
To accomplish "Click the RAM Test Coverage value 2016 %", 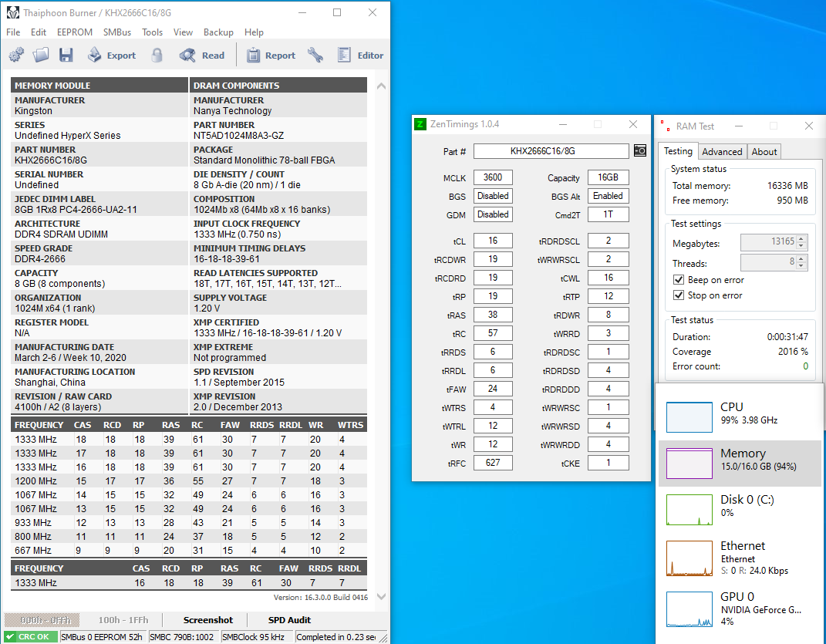I will tap(793, 352).
